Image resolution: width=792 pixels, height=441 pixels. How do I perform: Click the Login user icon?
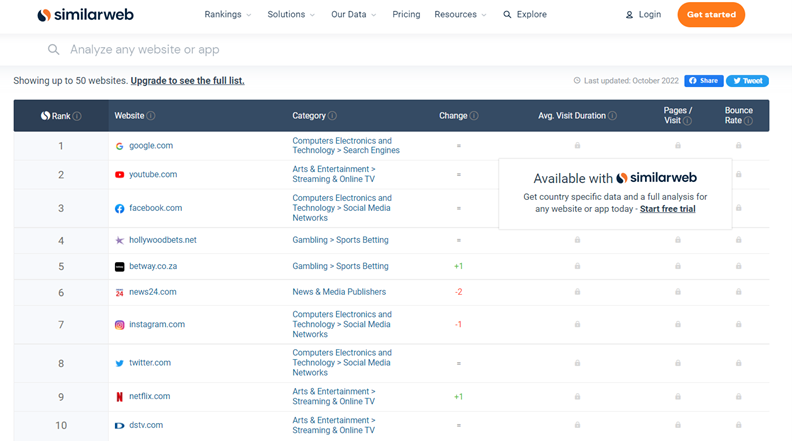[x=629, y=15]
